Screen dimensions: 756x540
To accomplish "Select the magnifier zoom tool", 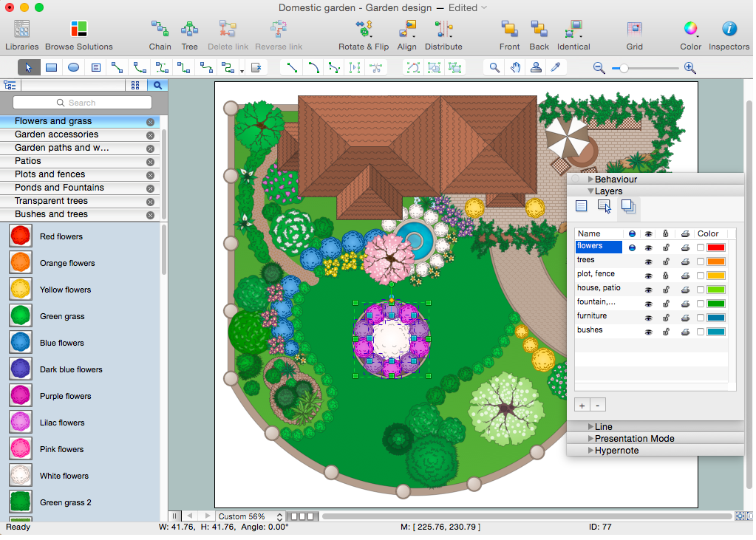I will (494, 67).
